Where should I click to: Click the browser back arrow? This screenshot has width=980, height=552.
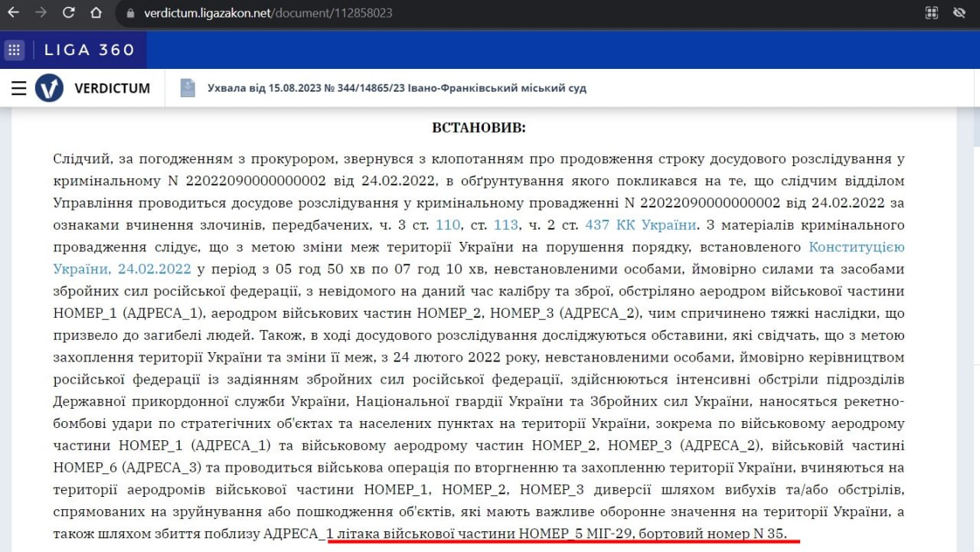(13, 13)
